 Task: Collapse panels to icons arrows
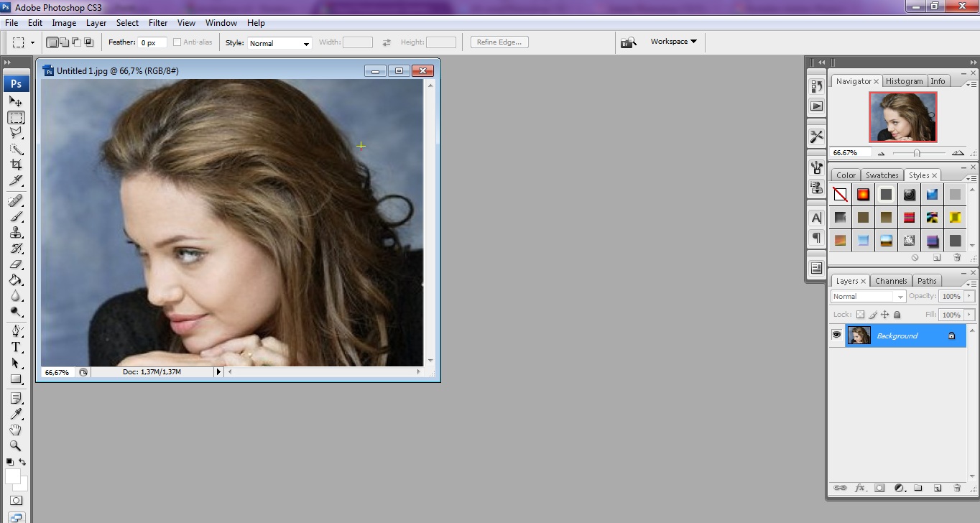(x=974, y=63)
